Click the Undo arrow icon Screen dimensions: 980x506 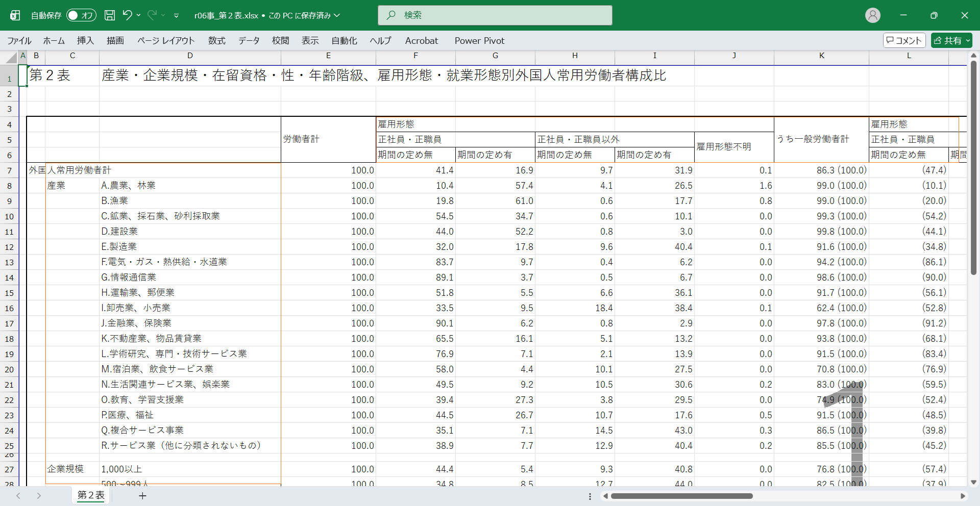coord(127,15)
